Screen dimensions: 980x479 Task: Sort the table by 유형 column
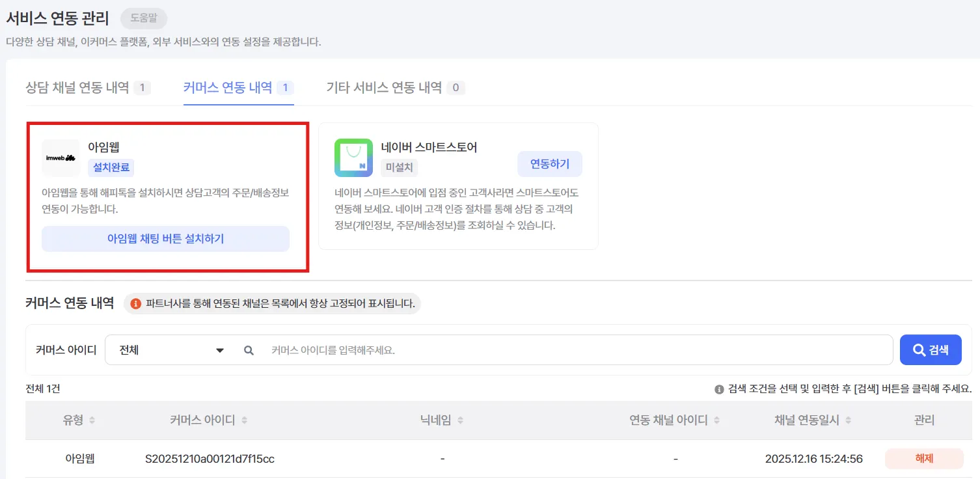point(92,420)
